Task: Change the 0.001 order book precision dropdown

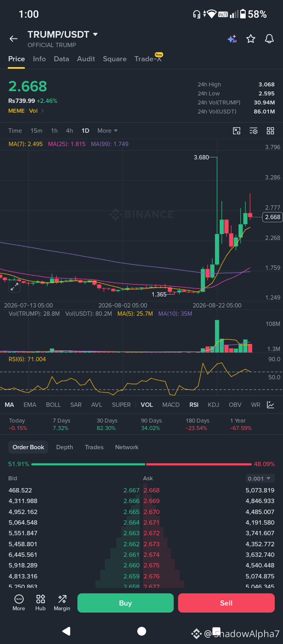Action: (x=259, y=479)
